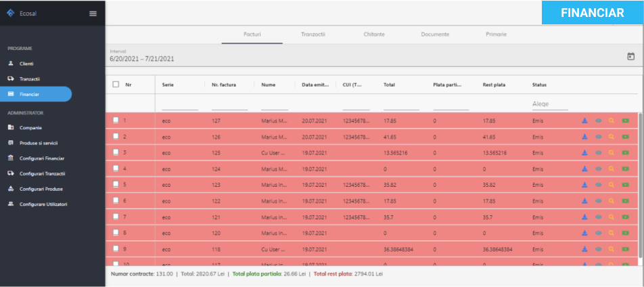The image size is (644, 287).
Task: Click the magnifier icon in row 2
Action: (612, 137)
